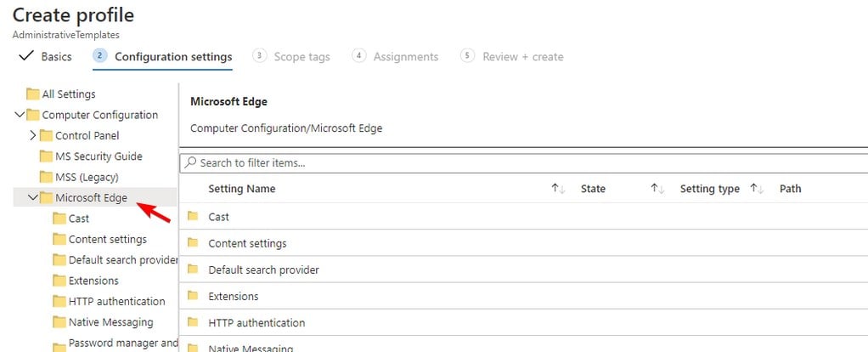Viewport: 868px width, 352px height.
Task: Sort by Setting Name column arrows
Action: 558,189
